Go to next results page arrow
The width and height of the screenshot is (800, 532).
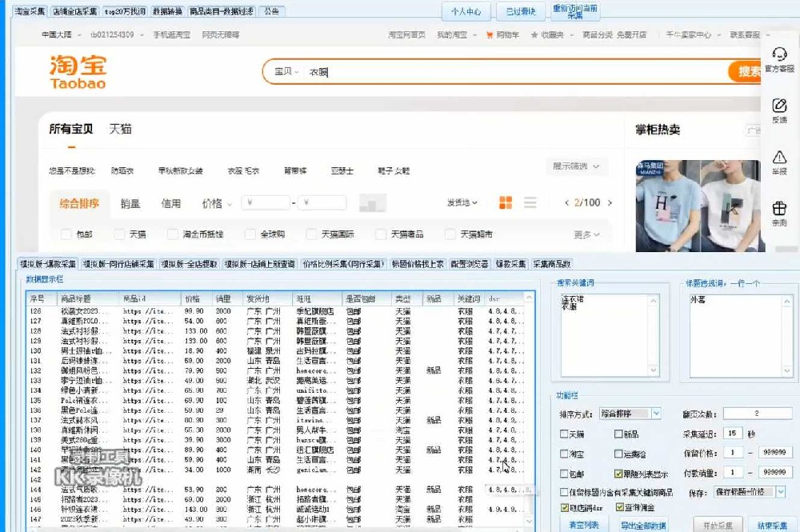point(610,202)
